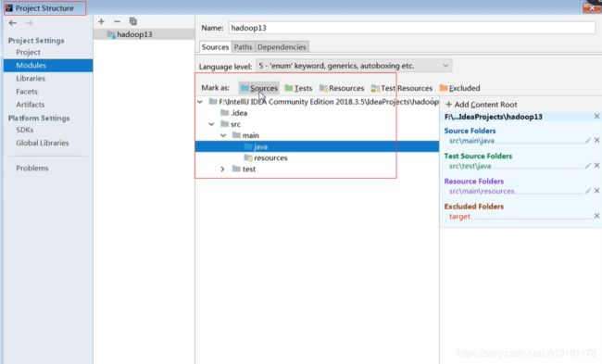Unmark src\main\java source folder
602x364 pixels.
tap(596, 140)
